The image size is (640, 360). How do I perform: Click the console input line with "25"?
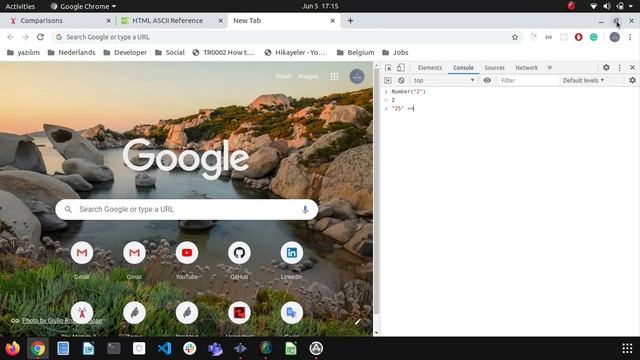pos(509,109)
